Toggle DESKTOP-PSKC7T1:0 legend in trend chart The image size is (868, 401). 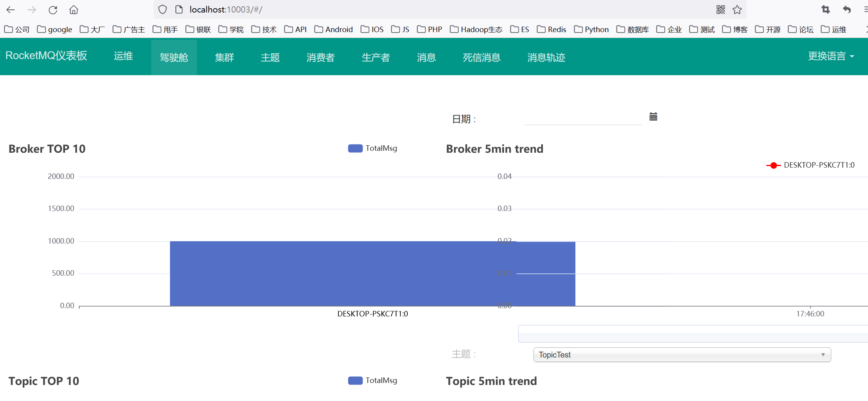tap(810, 165)
